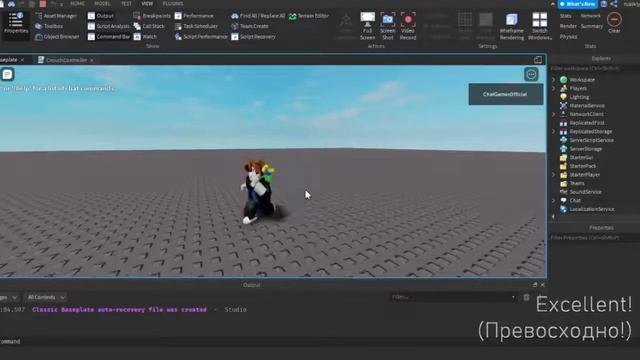Select ReplicatedFirst in Explorer
The width and height of the screenshot is (640, 360).
(x=587, y=123)
